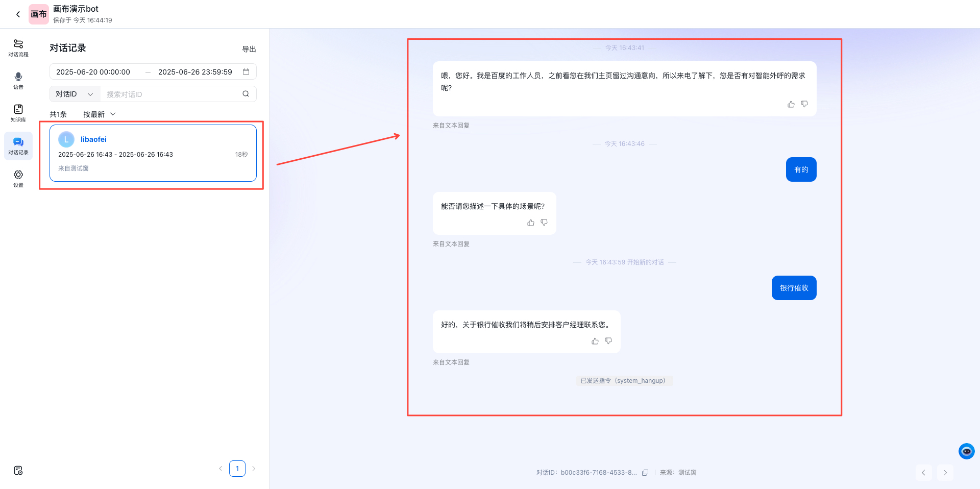The height and width of the screenshot is (489, 980).
Task: Select the 语音 icon in sidebar
Action: coord(18,80)
